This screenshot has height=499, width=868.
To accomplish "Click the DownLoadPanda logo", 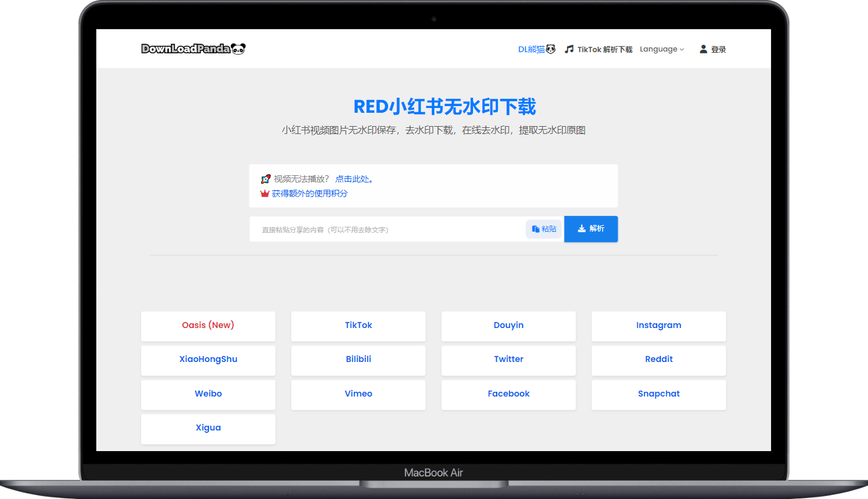I will click(194, 49).
